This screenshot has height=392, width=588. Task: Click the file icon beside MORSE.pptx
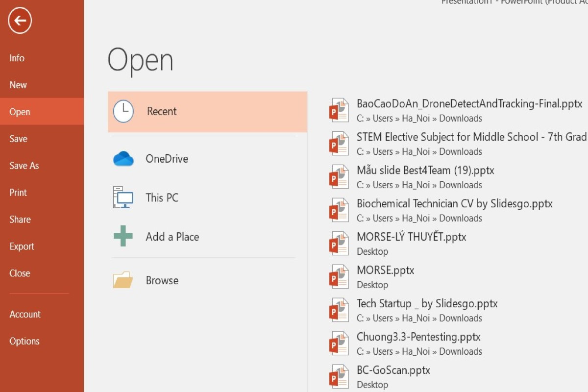pos(339,277)
